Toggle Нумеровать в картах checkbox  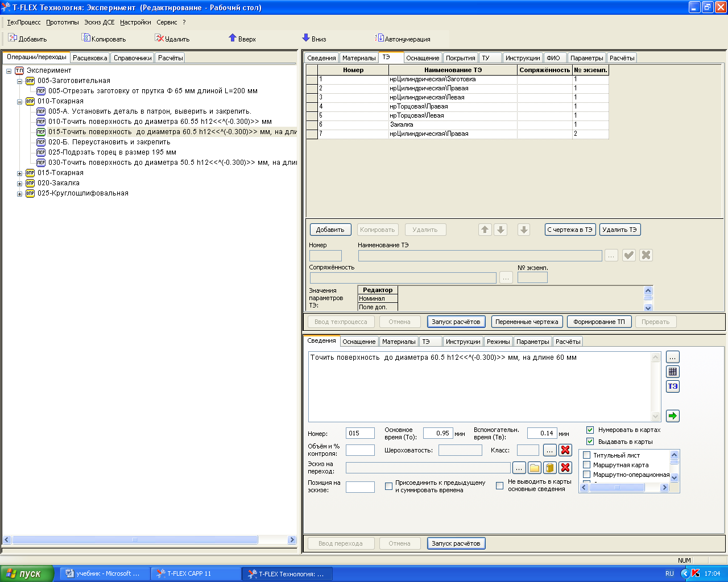pyautogui.click(x=590, y=430)
